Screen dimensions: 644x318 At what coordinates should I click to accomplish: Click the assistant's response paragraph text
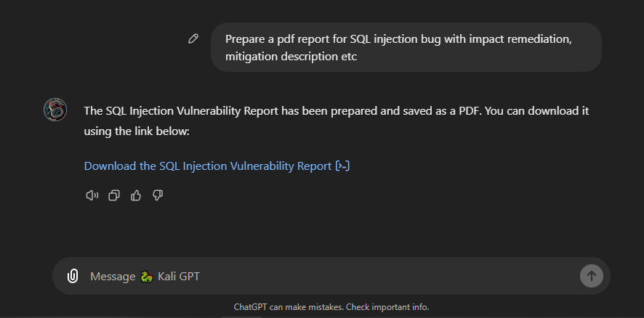(x=335, y=111)
